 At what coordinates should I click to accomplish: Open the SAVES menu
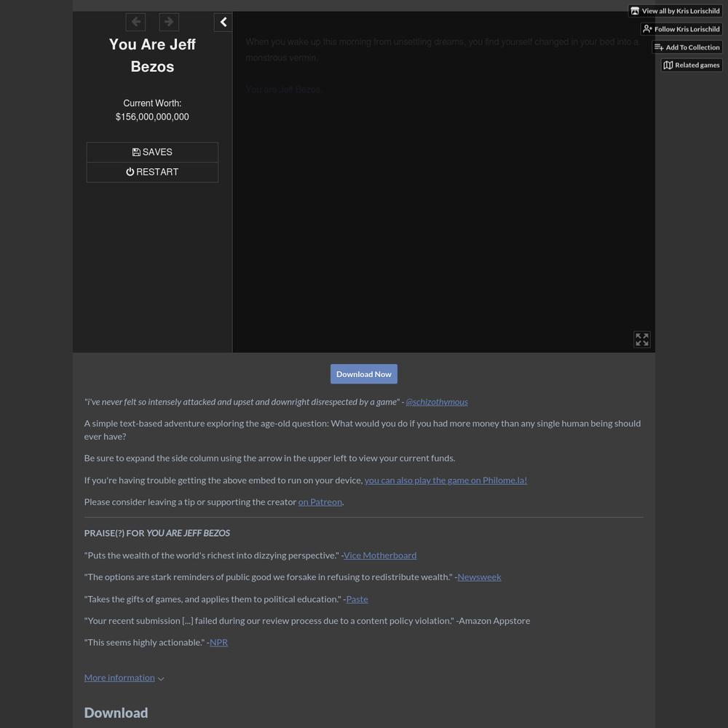[x=152, y=152]
